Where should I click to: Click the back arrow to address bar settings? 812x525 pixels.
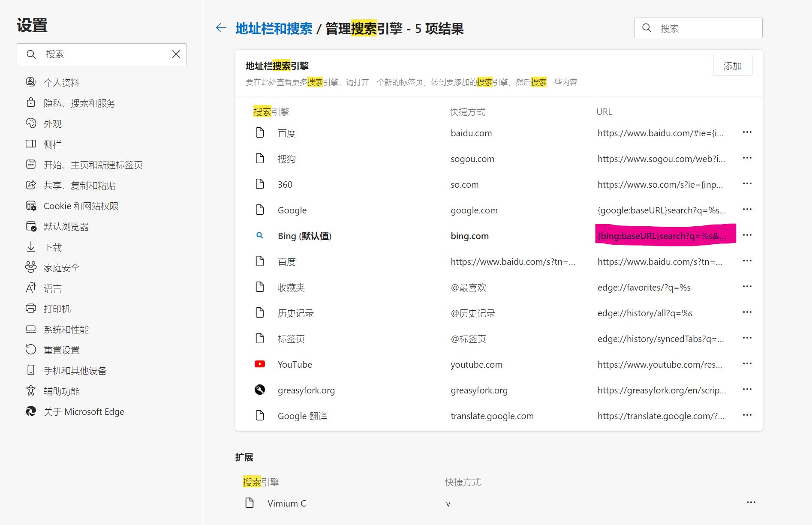click(221, 28)
